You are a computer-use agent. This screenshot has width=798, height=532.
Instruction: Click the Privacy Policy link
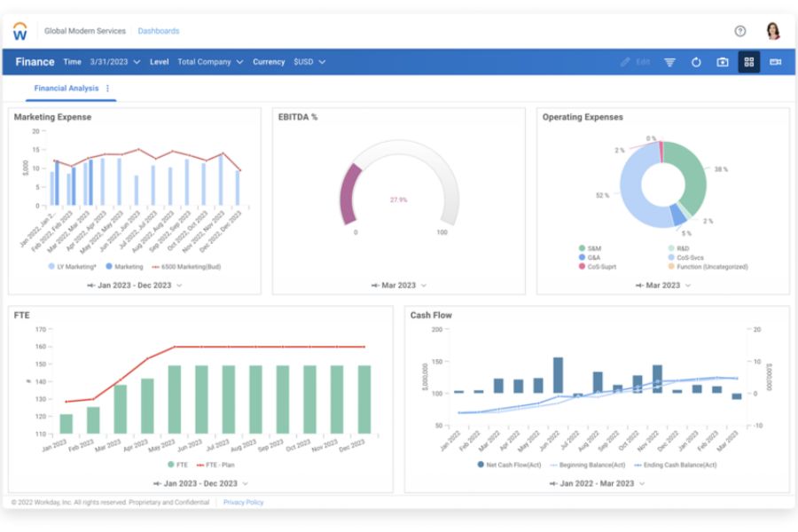[x=243, y=502]
